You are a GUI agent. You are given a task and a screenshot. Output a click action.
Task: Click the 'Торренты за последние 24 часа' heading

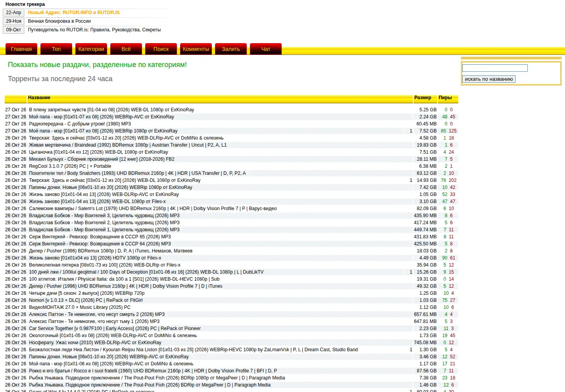click(60, 79)
